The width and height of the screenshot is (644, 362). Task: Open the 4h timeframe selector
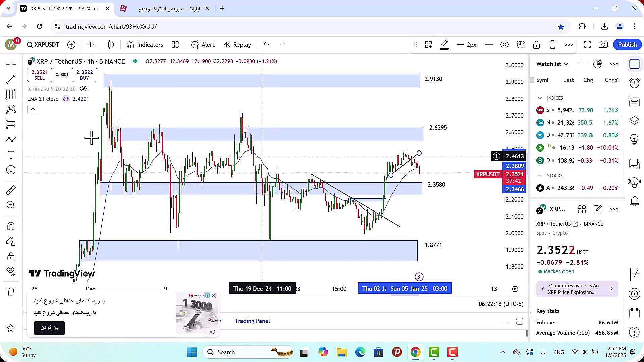click(x=91, y=45)
